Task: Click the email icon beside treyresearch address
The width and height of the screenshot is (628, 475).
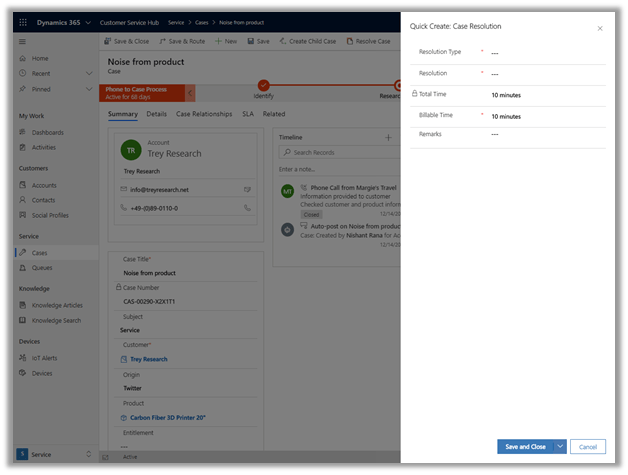Action: pos(247,189)
